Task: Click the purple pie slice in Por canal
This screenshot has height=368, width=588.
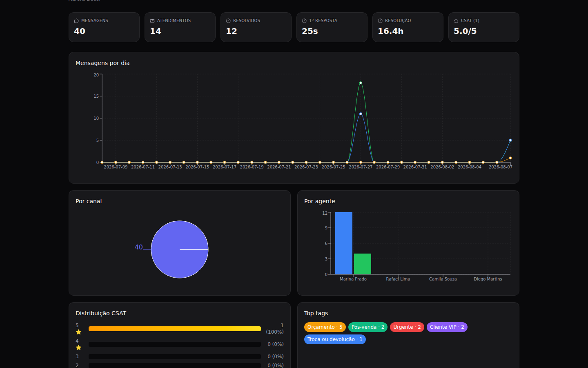Action: point(180,249)
